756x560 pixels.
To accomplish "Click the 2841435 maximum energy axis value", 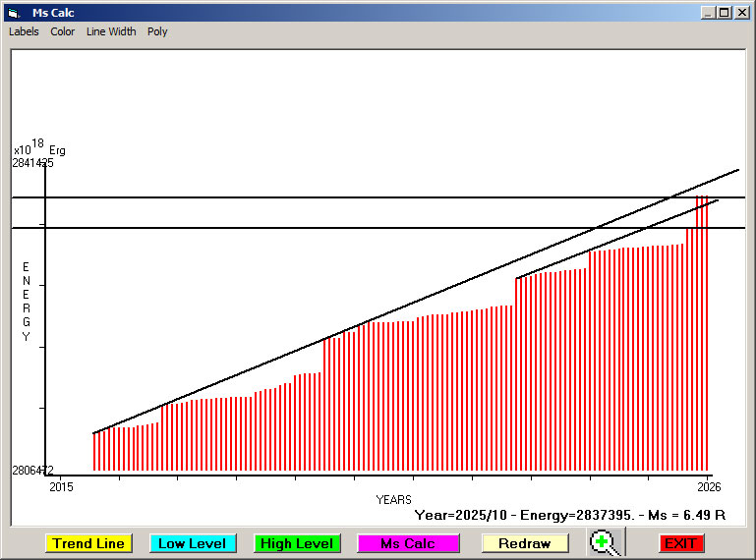I will 32,163.
